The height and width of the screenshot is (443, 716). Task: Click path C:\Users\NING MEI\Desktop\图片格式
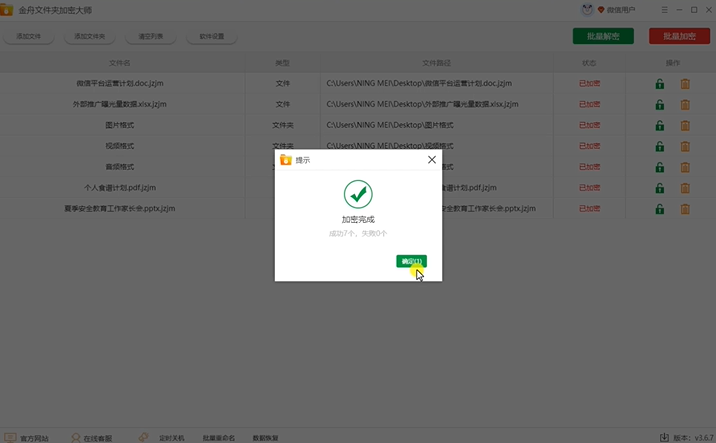(x=390, y=125)
